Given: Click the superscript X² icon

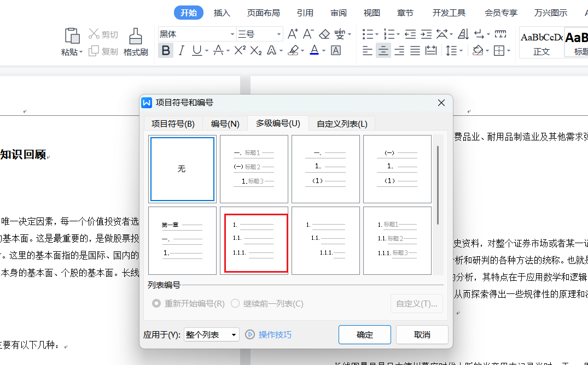Looking at the screenshot, I should tap(240, 50).
